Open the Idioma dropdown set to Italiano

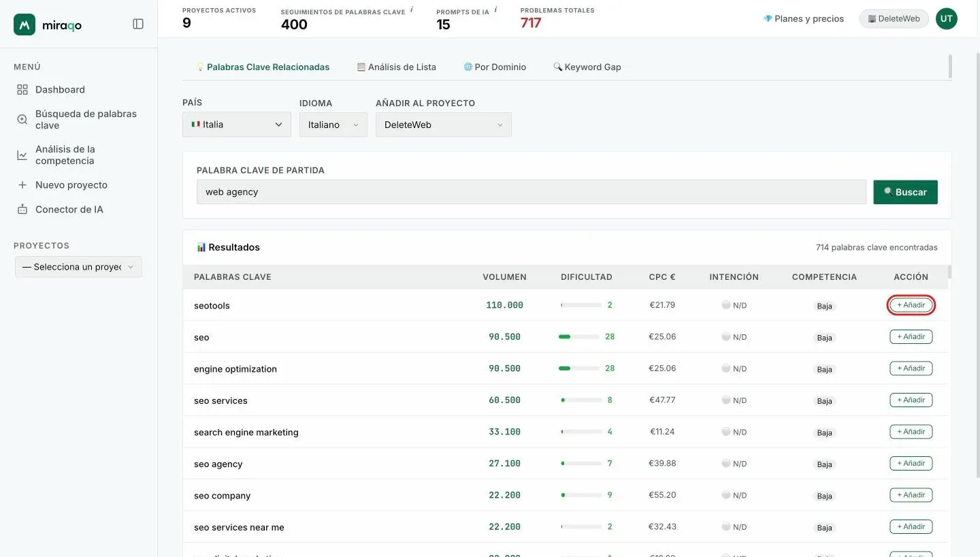(333, 125)
